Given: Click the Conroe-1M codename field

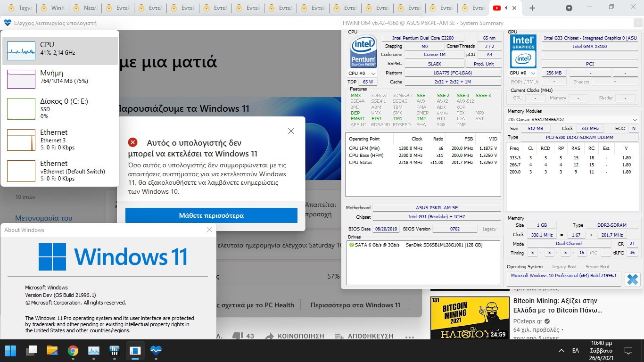Looking at the screenshot, I should point(434,55).
